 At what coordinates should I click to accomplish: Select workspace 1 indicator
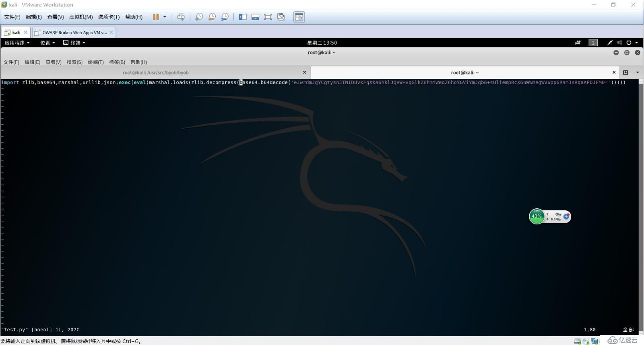click(593, 43)
